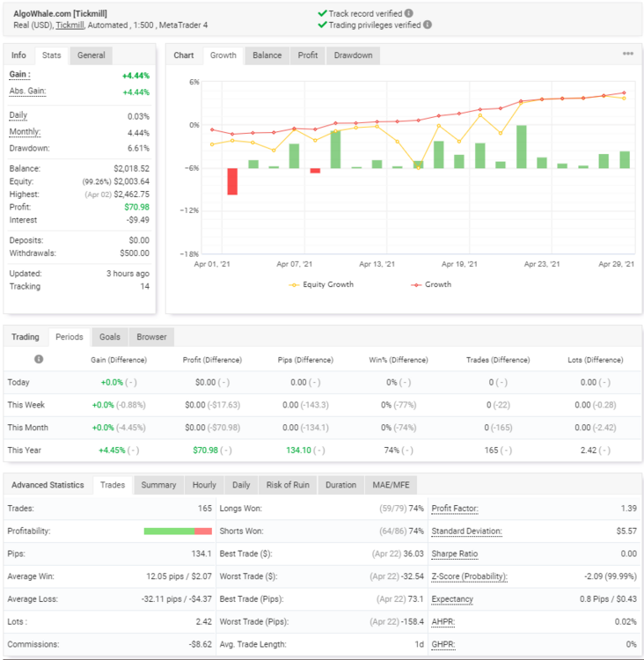The image size is (644, 660).
Task: Select the Drawdown chart tab
Action: (x=353, y=55)
